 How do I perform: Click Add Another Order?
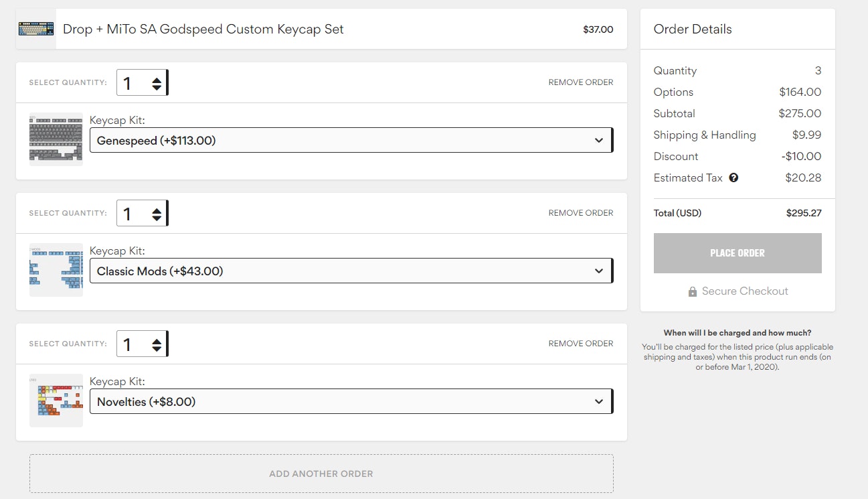click(321, 474)
